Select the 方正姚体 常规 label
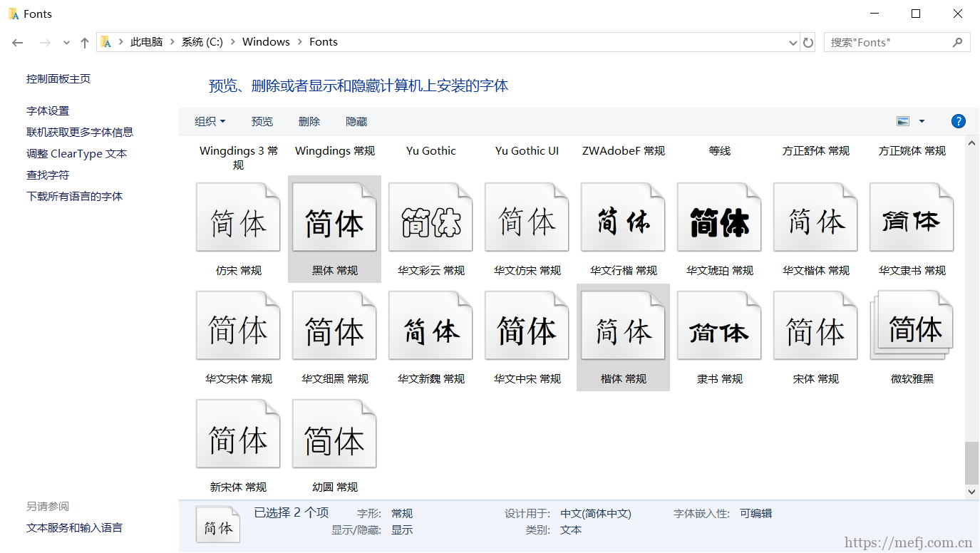This screenshot has height=553, width=980. point(912,151)
